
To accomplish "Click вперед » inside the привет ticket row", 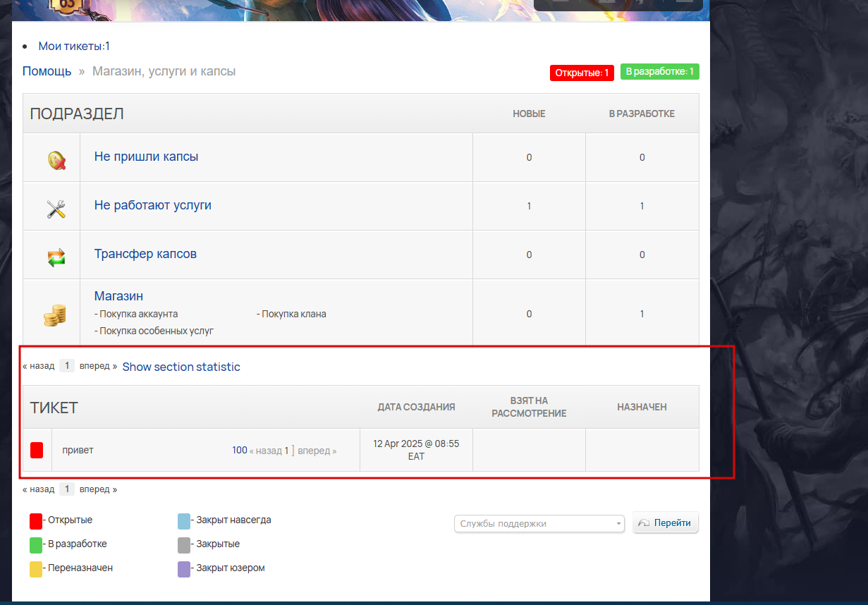I will tap(317, 451).
